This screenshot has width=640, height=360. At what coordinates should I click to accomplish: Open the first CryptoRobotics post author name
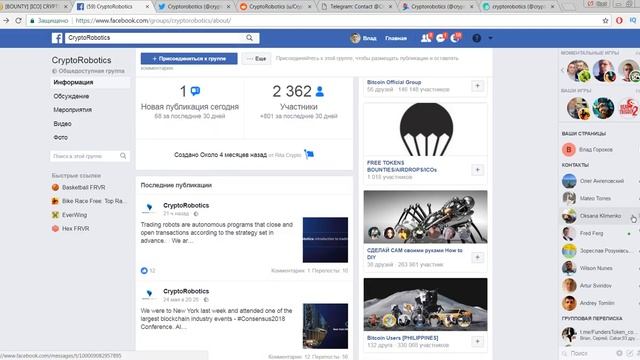coord(186,205)
